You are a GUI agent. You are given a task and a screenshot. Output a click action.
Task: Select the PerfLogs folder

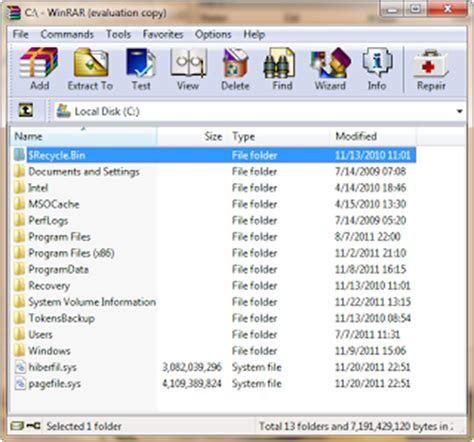tap(48, 221)
